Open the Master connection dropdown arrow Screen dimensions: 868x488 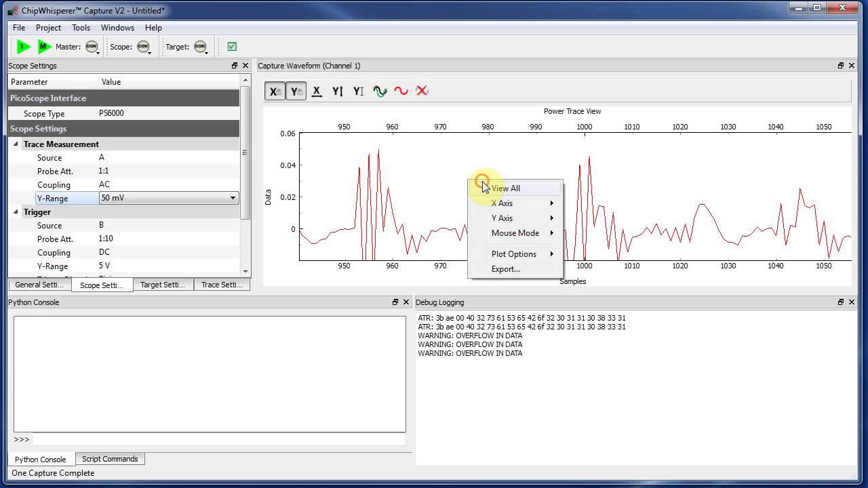(x=98, y=52)
